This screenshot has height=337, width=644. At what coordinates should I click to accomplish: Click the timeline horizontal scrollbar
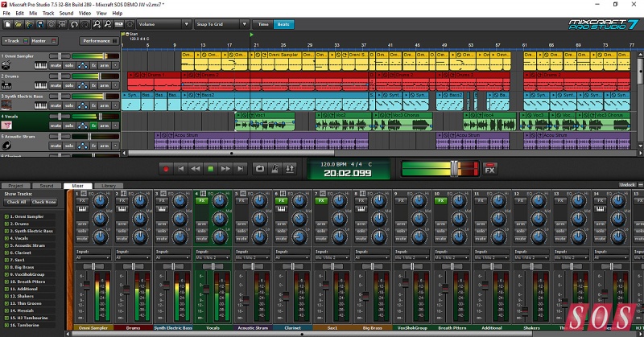click(231, 153)
